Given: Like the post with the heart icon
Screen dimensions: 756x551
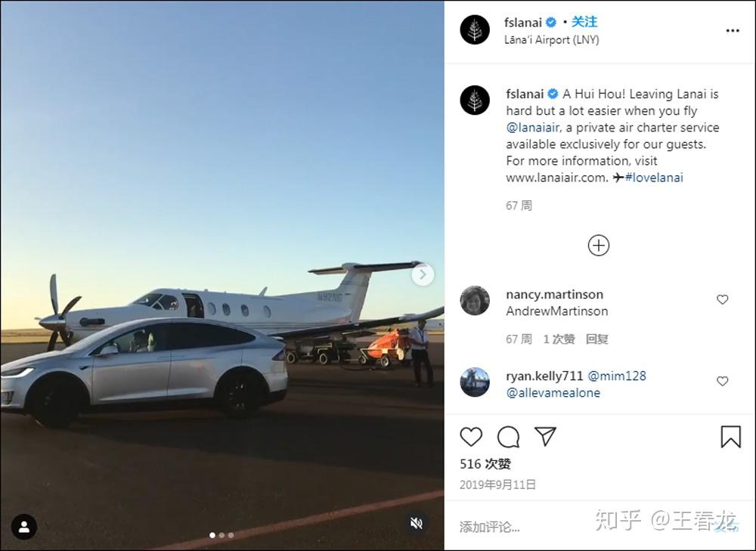Looking at the screenshot, I should (470, 437).
